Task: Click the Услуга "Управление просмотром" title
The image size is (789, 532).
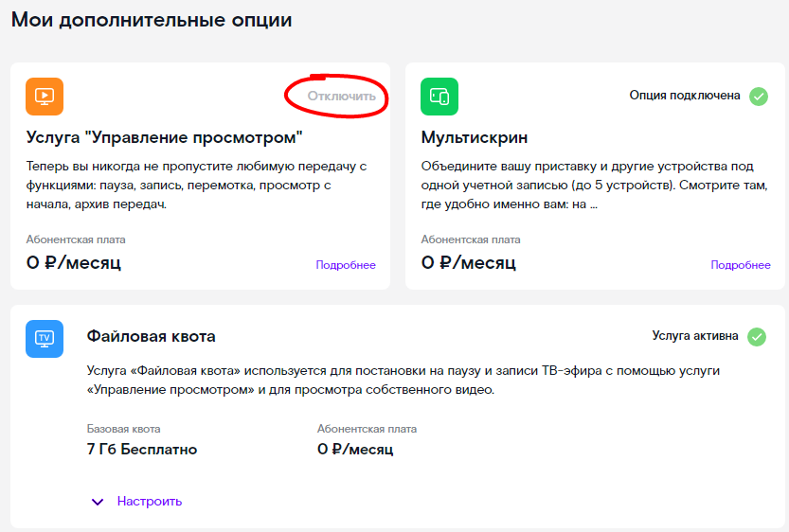Action: click(x=165, y=137)
